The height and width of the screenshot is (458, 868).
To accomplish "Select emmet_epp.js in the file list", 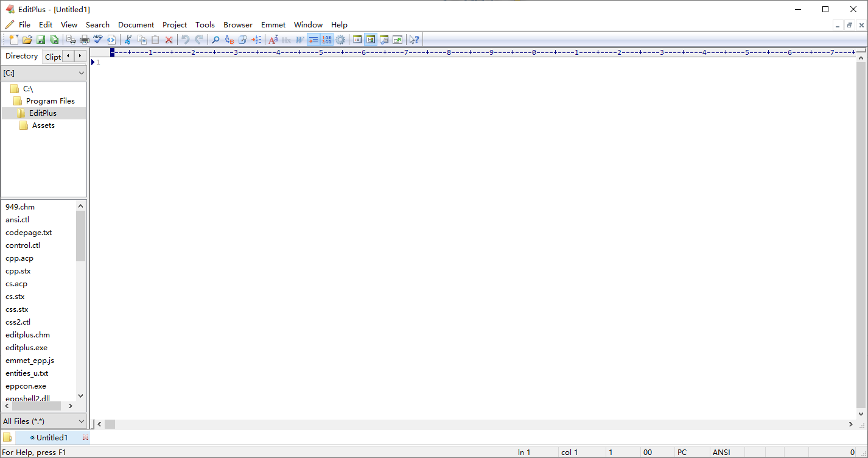I will click(30, 361).
